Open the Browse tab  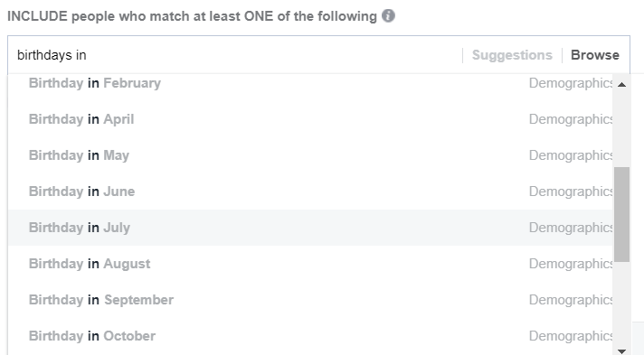tap(595, 55)
